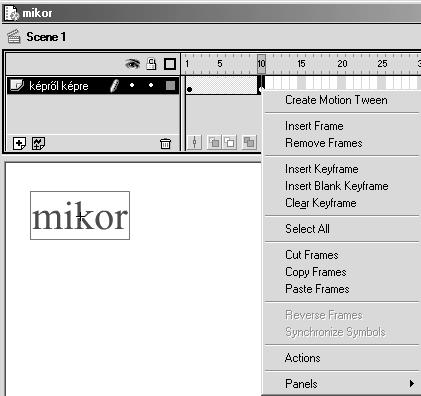
Task: Click the playhead at frame 10
Action: coord(261,63)
